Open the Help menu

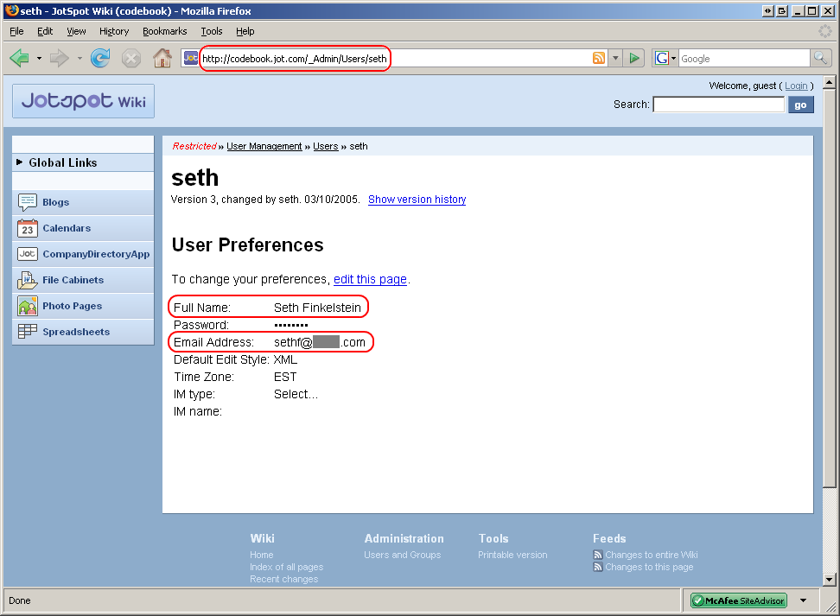click(245, 31)
